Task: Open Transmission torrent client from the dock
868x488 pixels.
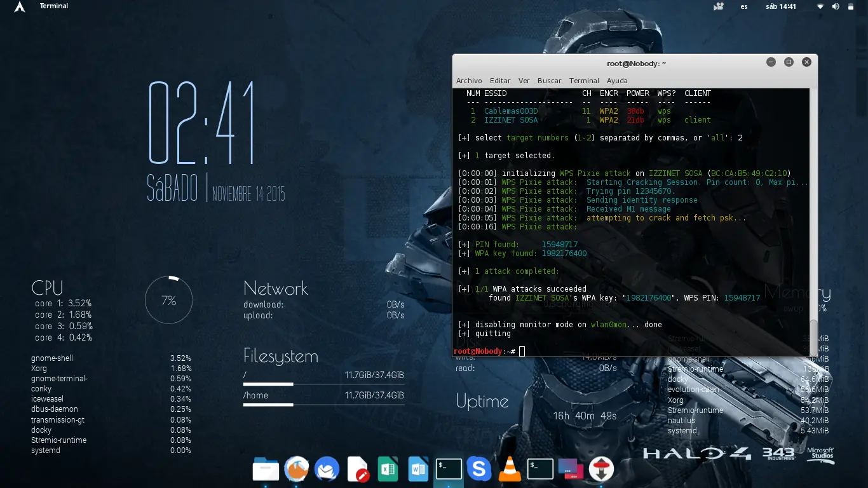Action: point(601,470)
